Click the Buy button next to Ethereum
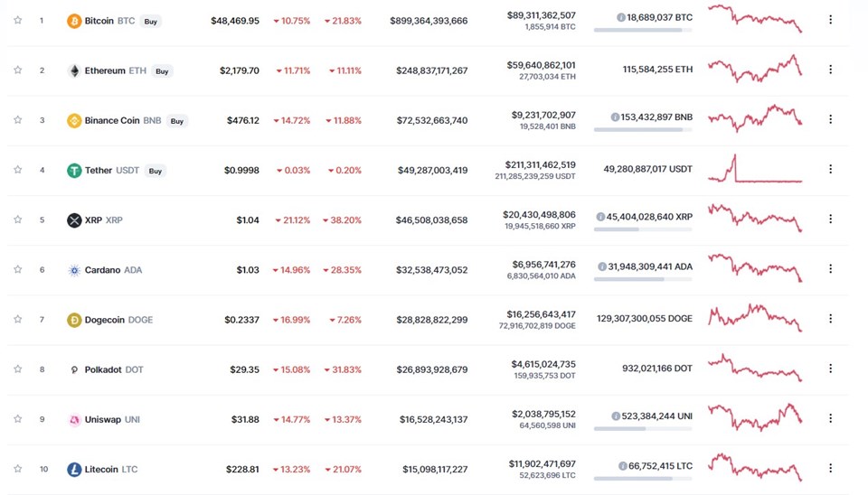The height and width of the screenshot is (495, 868). [162, 71]
